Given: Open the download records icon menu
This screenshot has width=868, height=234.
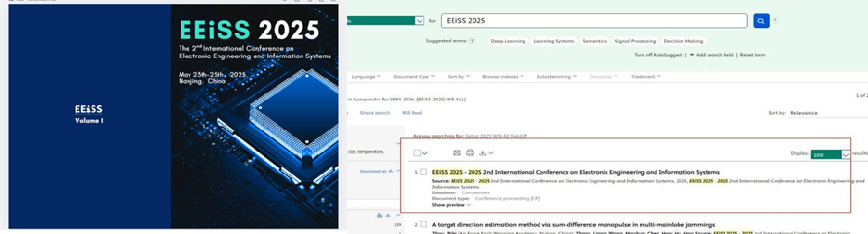Looking at the screenshot, I should (x=486, y=153).
